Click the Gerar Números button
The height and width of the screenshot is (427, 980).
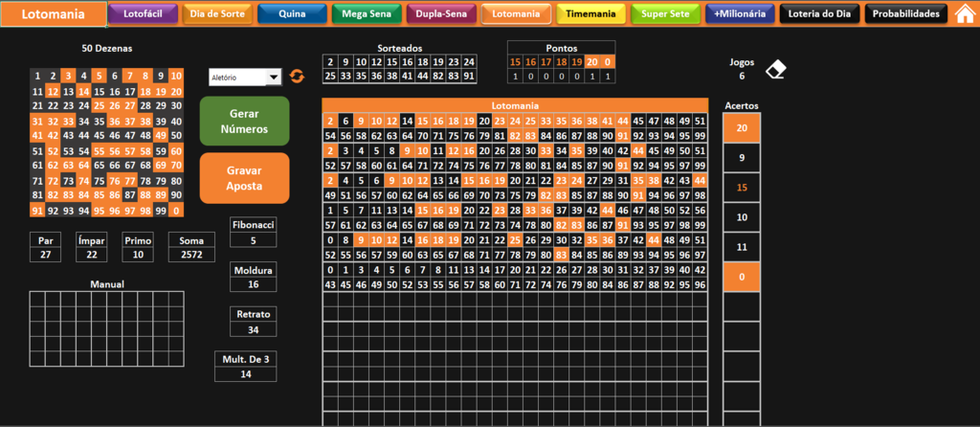pos(244,122)
